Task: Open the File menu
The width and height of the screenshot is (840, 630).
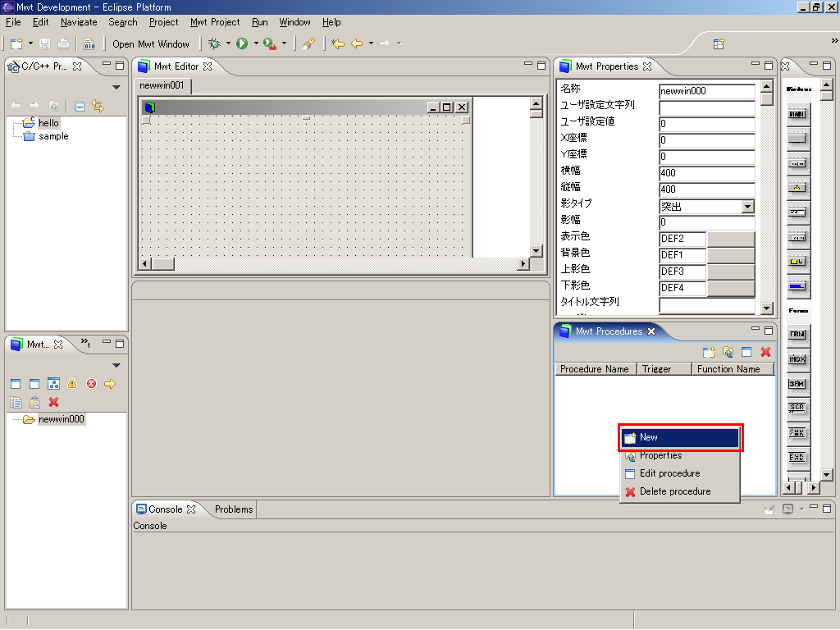Action: pos(13,22)
